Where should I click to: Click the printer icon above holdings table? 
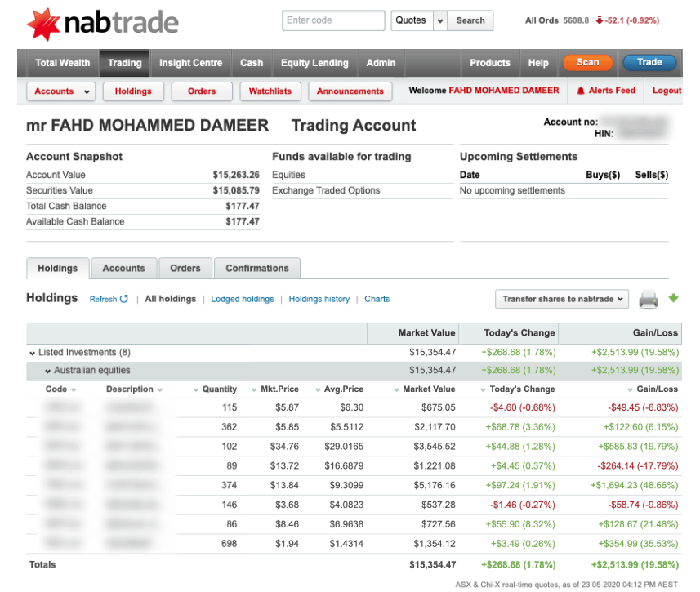pyautogui.click(x=649, y=300)
